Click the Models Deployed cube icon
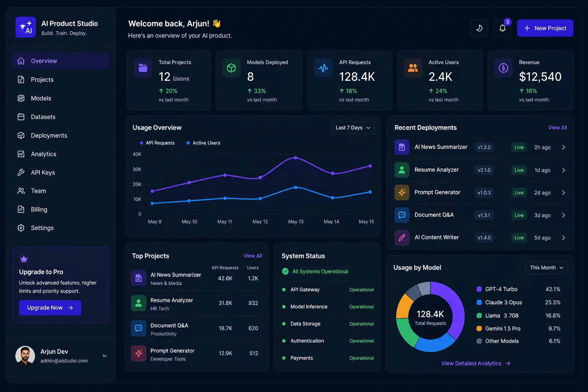The width and height of the screenshot is (588, 392). tap(231, 68)
